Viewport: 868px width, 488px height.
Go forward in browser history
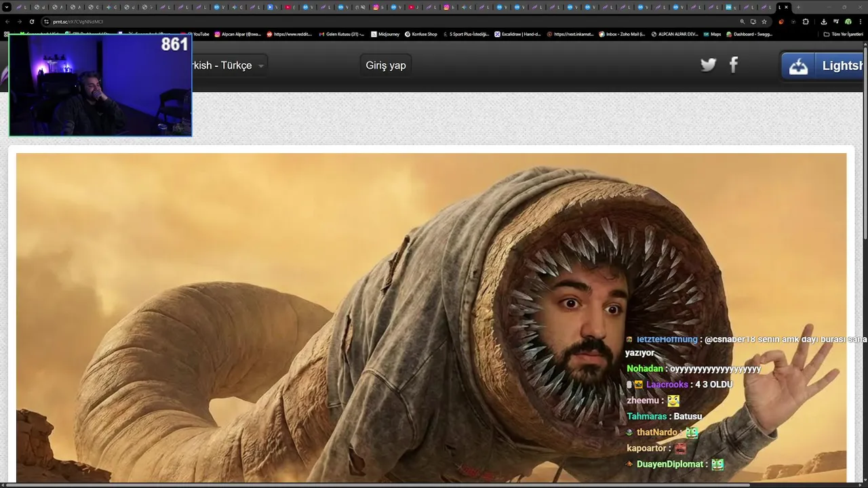(20, 22)
